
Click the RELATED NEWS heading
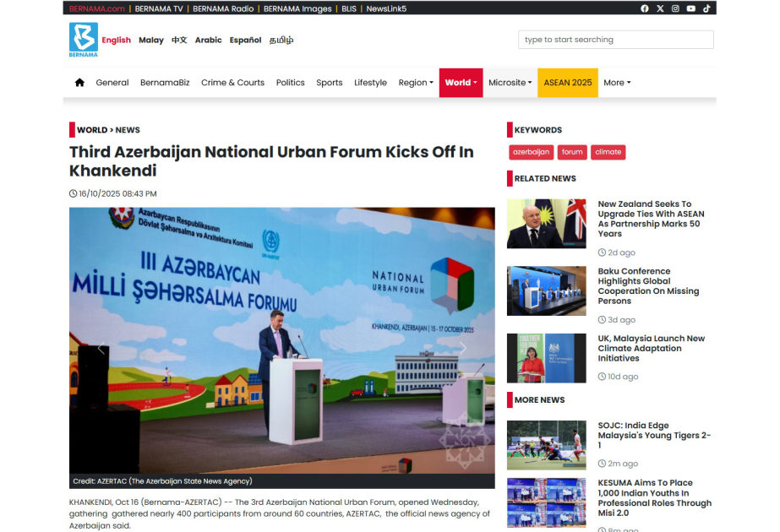545,178
